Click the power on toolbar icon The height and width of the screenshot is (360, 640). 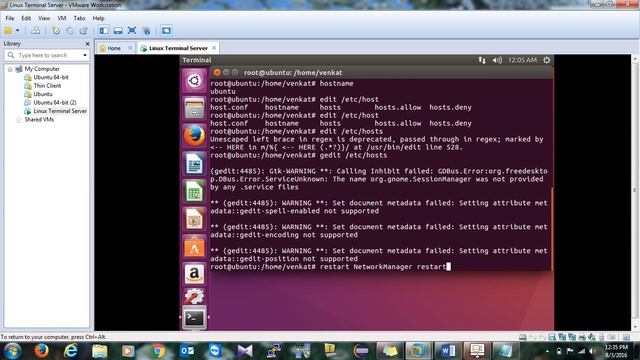pyautogui.click(x=8, y=31)
